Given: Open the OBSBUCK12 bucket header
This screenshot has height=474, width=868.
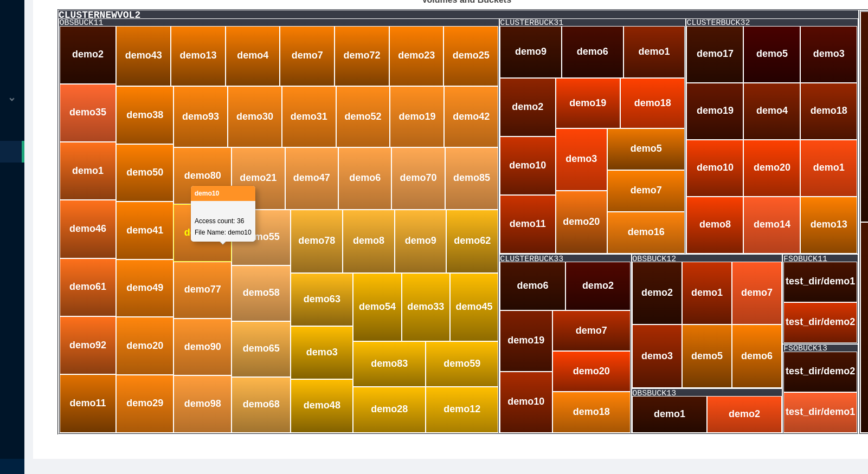Looking at the screenshot, I should pos(654,258).
